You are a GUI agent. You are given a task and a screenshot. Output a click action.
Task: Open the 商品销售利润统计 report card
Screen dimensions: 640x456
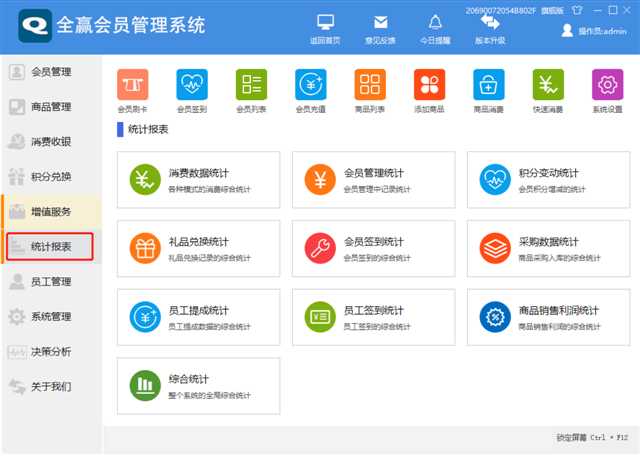coord(549,317)
